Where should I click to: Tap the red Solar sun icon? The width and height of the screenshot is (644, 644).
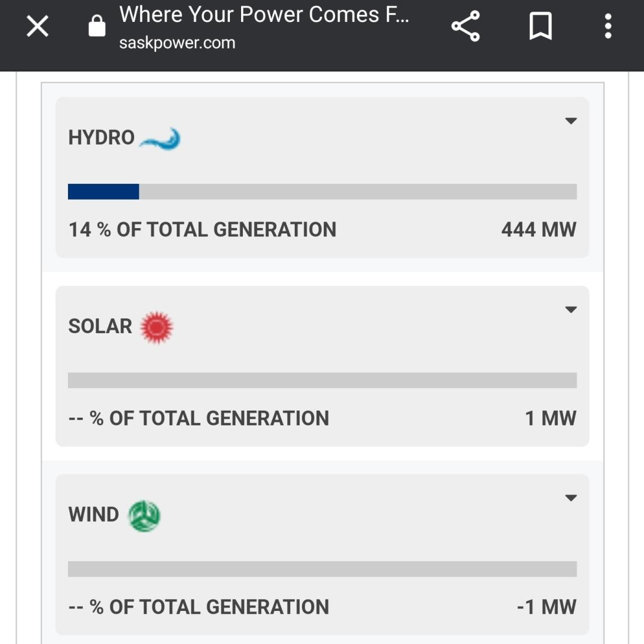(x=157, y=327)
